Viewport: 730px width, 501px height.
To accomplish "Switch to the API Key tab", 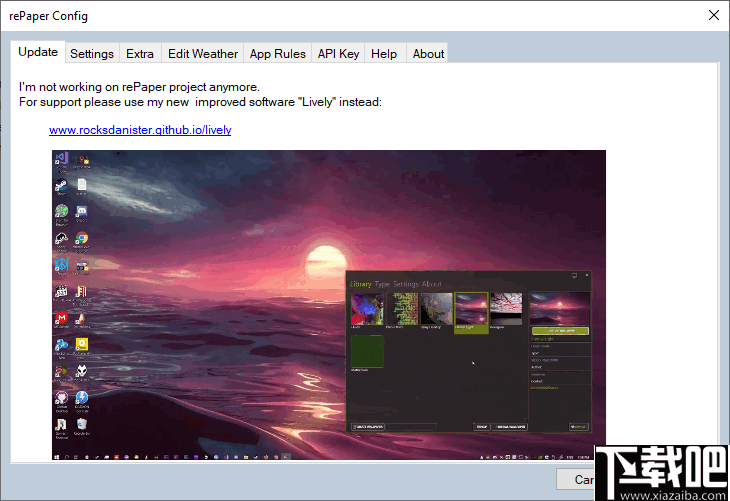I will tap(338, 54).
